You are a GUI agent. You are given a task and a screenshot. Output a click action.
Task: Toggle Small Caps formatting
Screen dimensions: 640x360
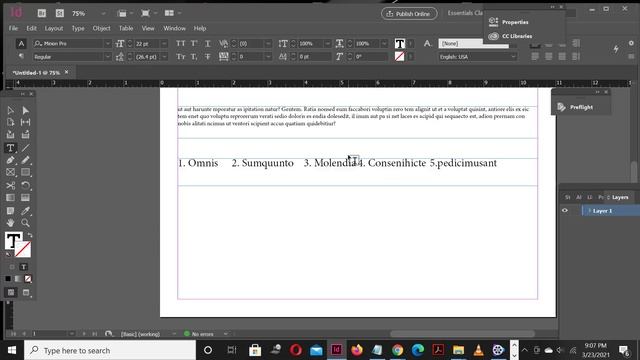[x=180, y=57]
